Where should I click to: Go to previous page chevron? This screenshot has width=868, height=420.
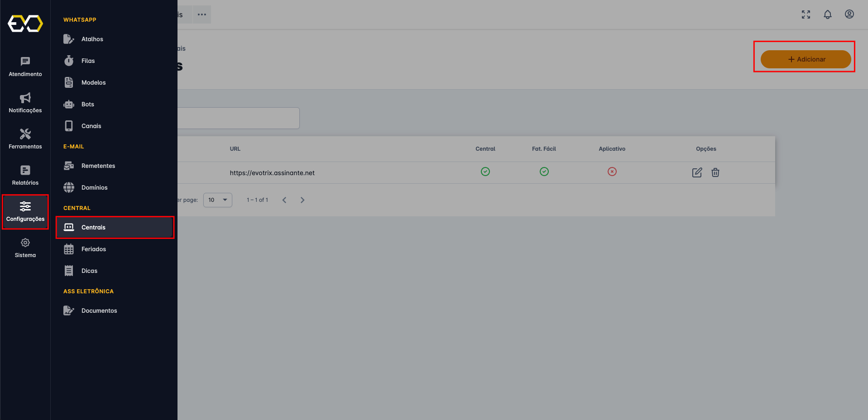click(284, 200)
